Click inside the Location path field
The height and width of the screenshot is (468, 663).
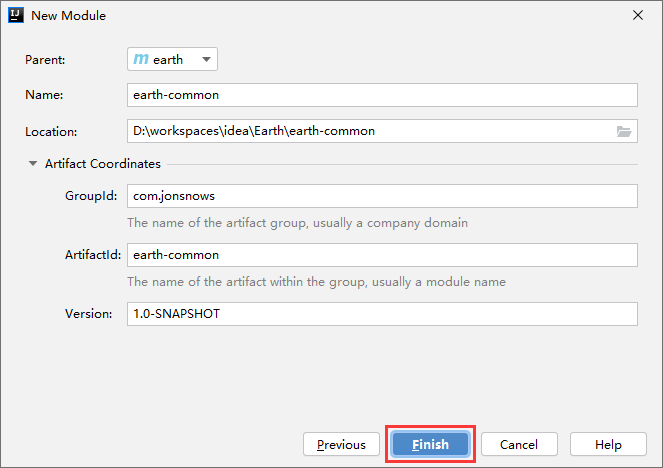(x=368, y=131)
